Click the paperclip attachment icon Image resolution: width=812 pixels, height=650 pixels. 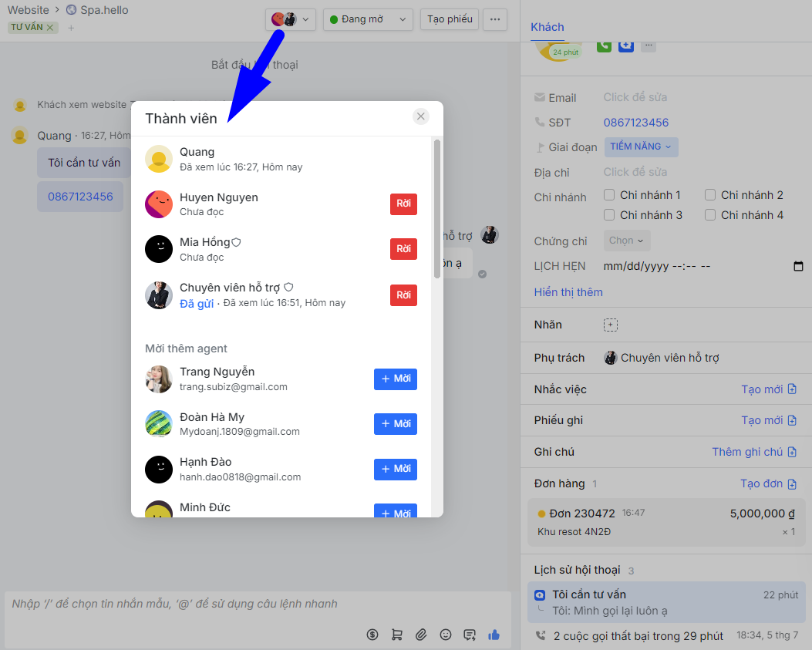click(x=421, y=635)
